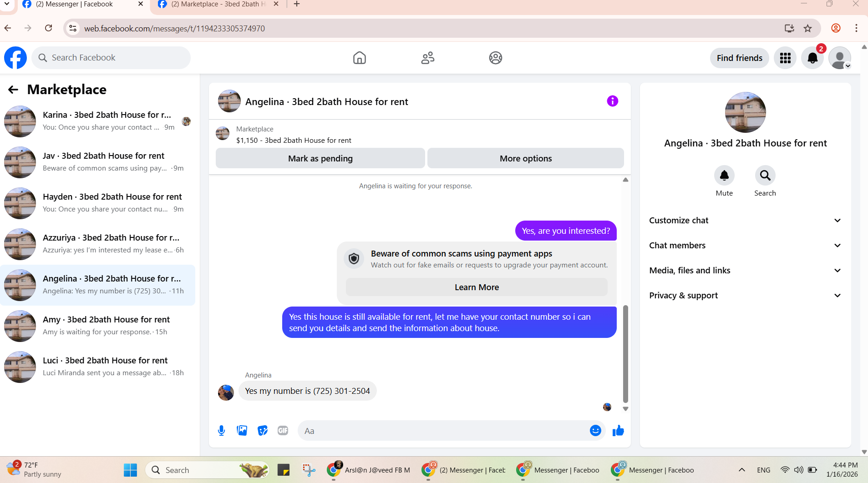This screenshot has height=483, width=868.
Task: Click the chat message scrollbar thumb
Action: [x=625, y=354]
